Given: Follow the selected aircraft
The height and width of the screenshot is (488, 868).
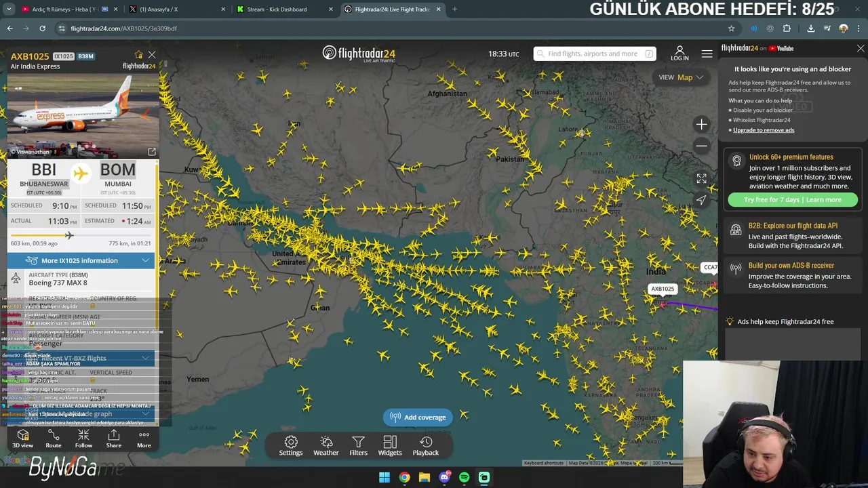Looking at the screenshot, I should pos(83,439).
